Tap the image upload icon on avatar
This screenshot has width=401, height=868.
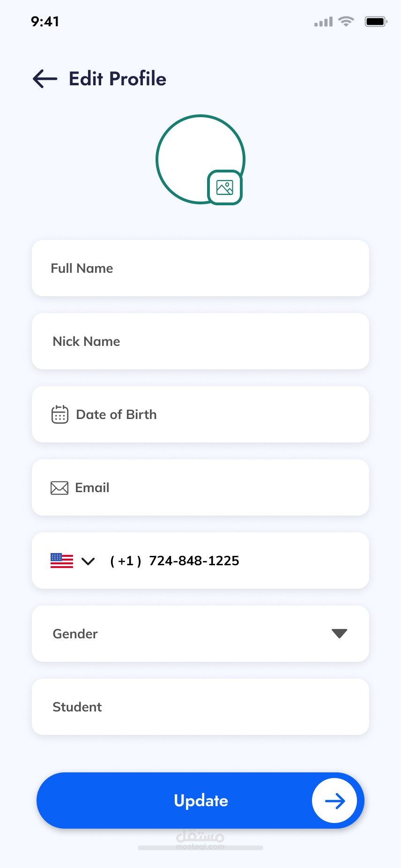coord(225,188)
